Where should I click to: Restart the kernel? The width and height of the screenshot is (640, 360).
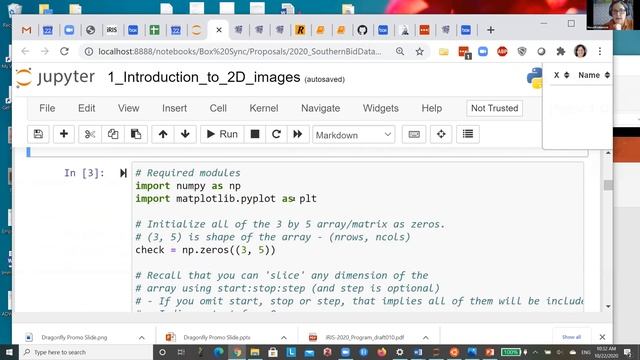(x=276, y=134)
